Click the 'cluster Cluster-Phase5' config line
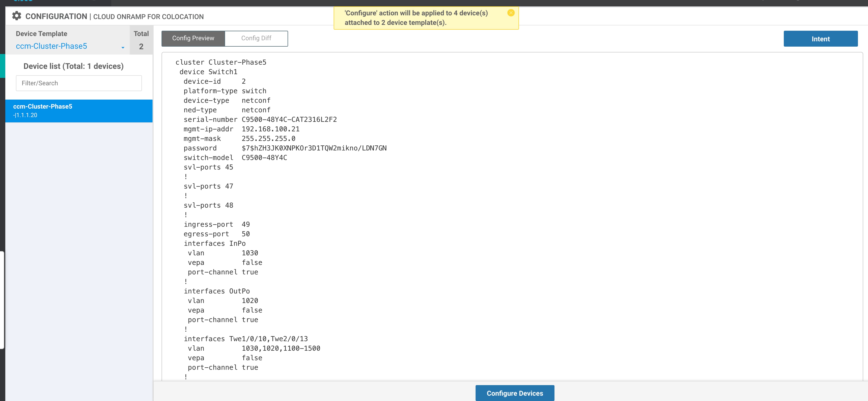Screen dimensions: 868x401 coord(221,62)
